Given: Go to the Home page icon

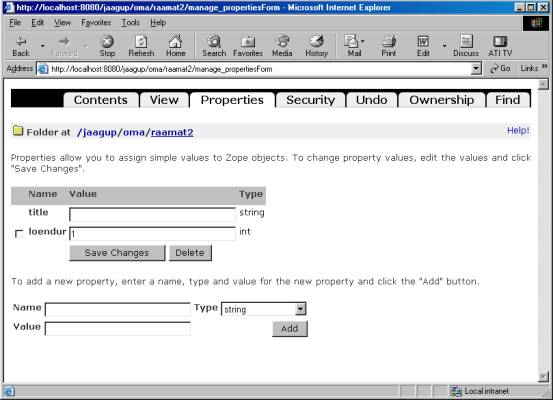Looking at the screenshot, I should click(176, 46).
